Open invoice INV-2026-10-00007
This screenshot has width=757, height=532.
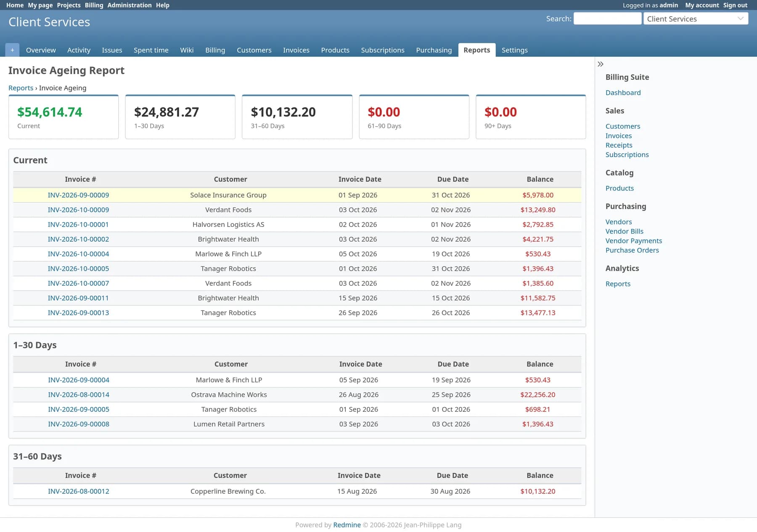click(x=78, y=283)
